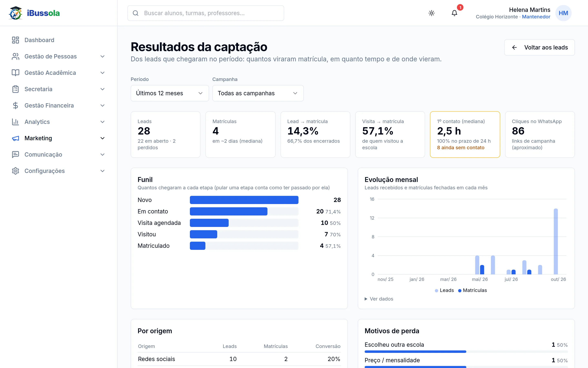Open Analytics menu label
The width and height of the screenshot is (588, 368).
(x=37, y=122)
